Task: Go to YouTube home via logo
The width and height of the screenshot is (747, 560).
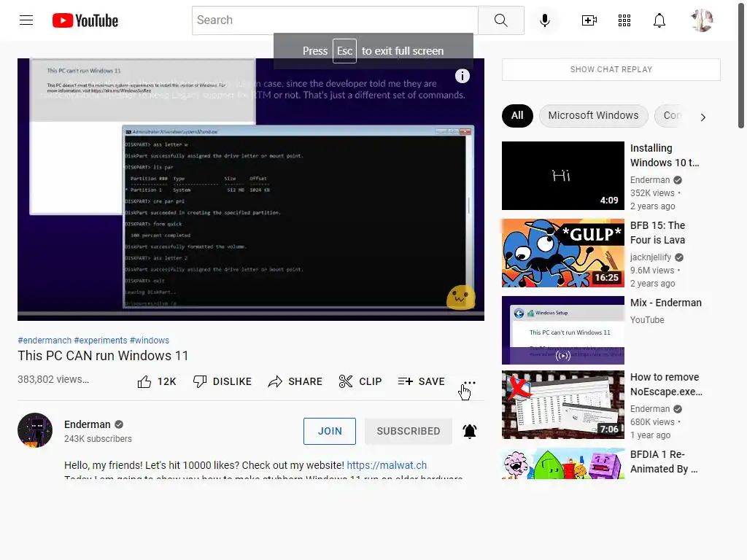Action: [x=85, y=20]
